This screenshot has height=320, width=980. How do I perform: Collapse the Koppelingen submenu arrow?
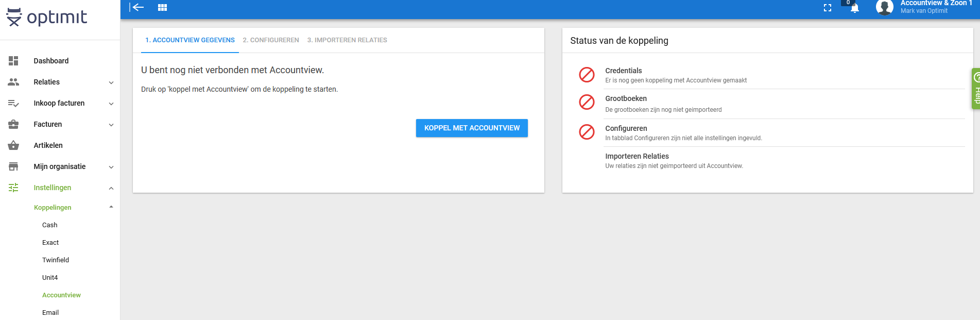click(x=111, y=207)
